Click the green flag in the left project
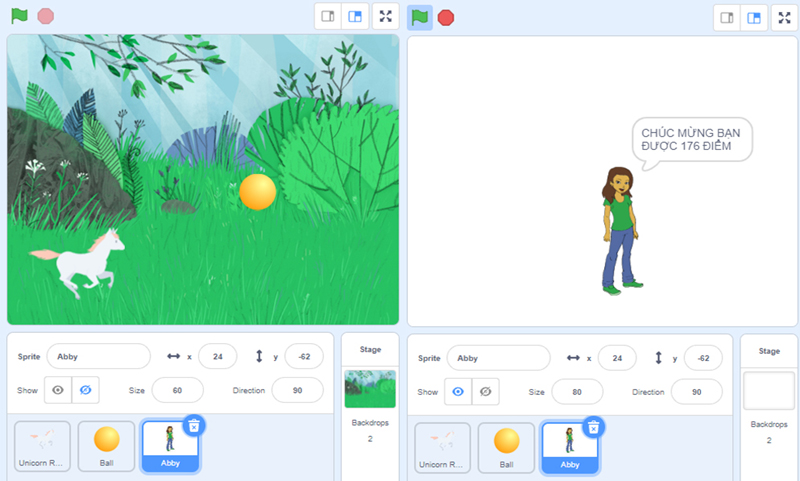800x481 pixels. click(19, 16)
